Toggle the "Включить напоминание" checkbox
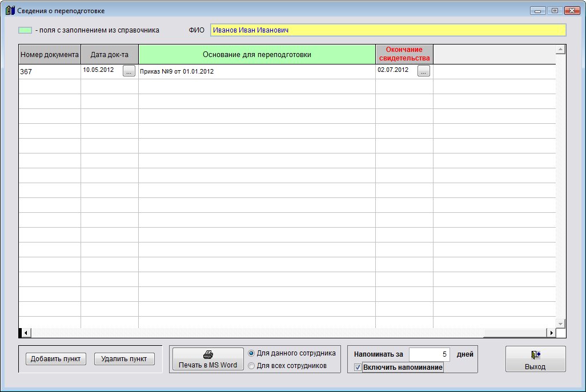Screen dimensions: 586x392 (x=358, y=367)
